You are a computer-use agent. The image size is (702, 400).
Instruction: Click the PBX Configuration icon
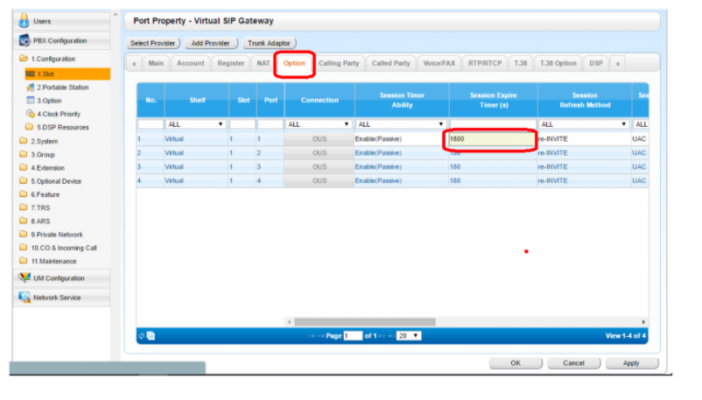[24, 41]
